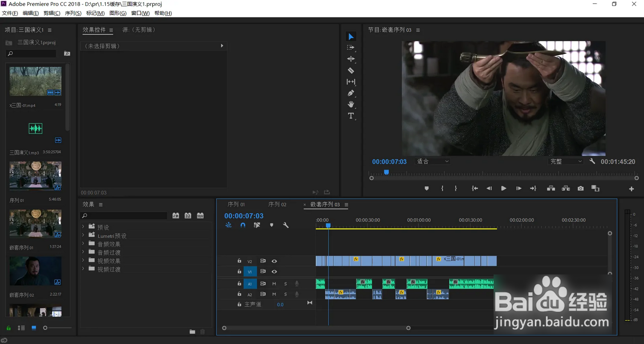The image size is (644, 344).
Task: Open the 文件(F) menu
Action: click(10, 13)
